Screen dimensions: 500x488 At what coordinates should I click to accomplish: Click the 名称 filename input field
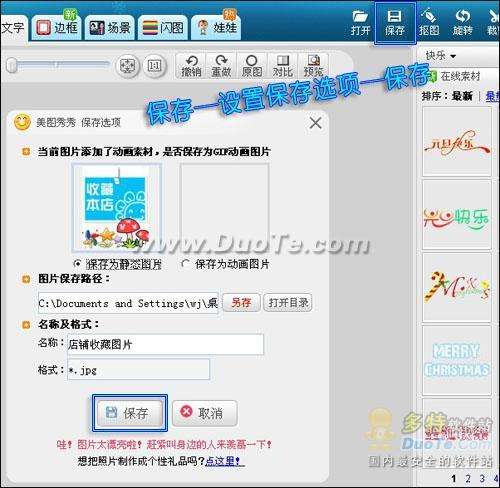click(x=165, y=344)
